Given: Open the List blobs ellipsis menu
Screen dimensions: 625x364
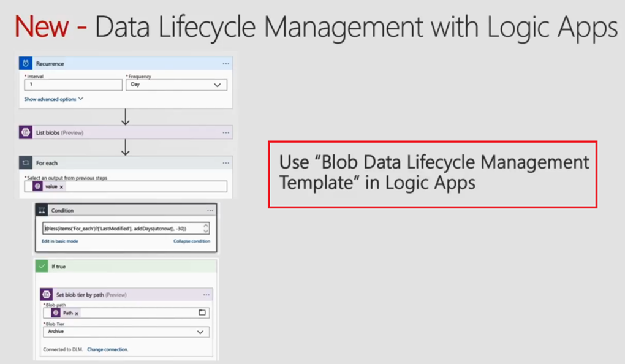Looking at the screenshot, I should (x=226, y=133).
